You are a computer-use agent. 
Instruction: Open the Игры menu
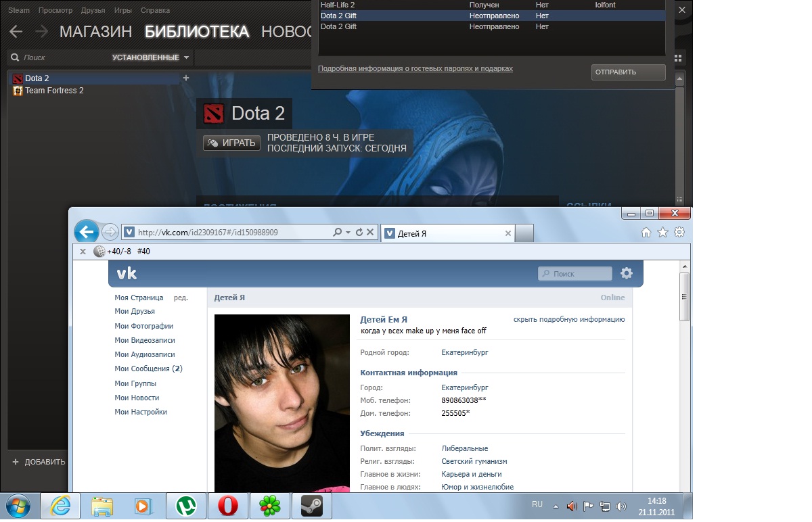point(123,11)
